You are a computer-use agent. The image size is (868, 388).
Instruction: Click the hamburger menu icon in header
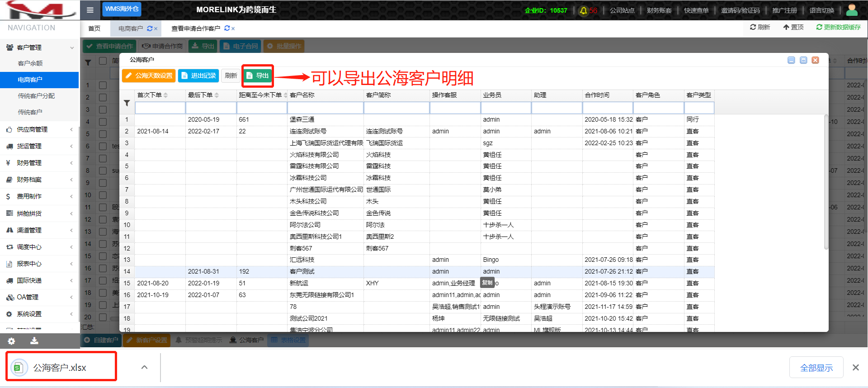90,10
